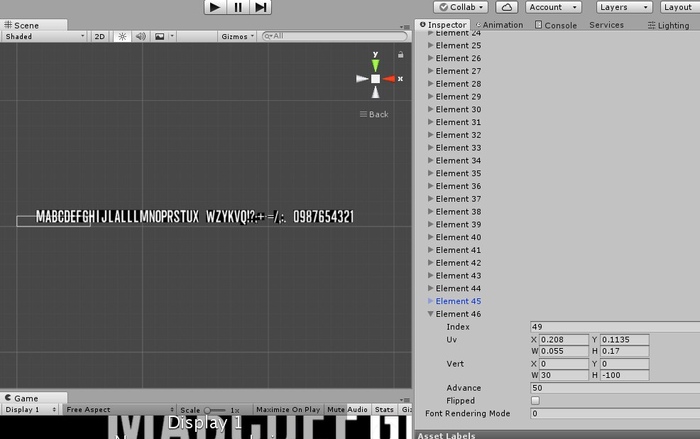Edit Vert W field 30
Image resolution: width=700 pixels, height=439 pixels.
[564, 376]
